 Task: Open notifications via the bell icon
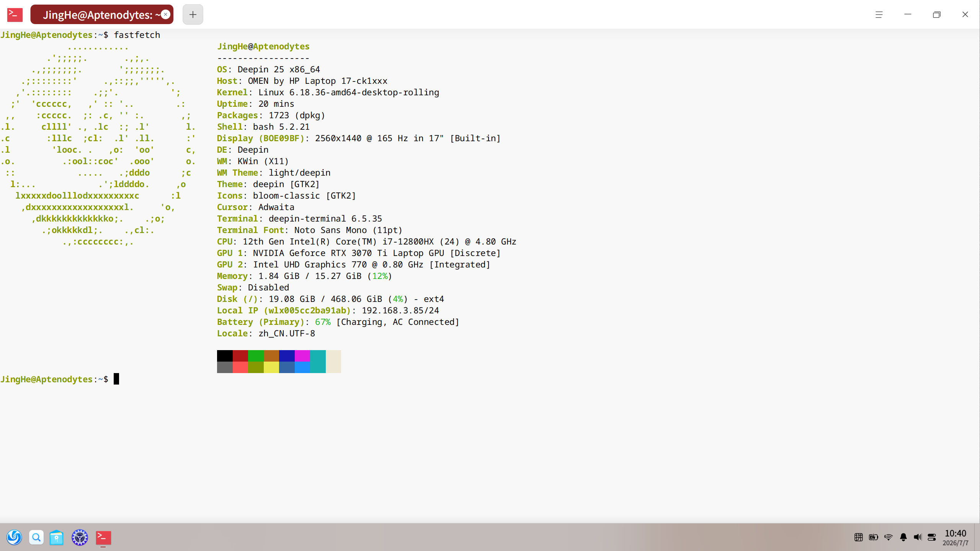pyautogui.click(x=903, y=537)
